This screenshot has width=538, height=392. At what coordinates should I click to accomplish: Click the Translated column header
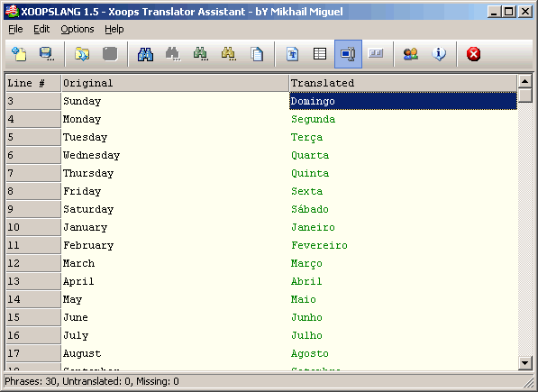[403, 83]
